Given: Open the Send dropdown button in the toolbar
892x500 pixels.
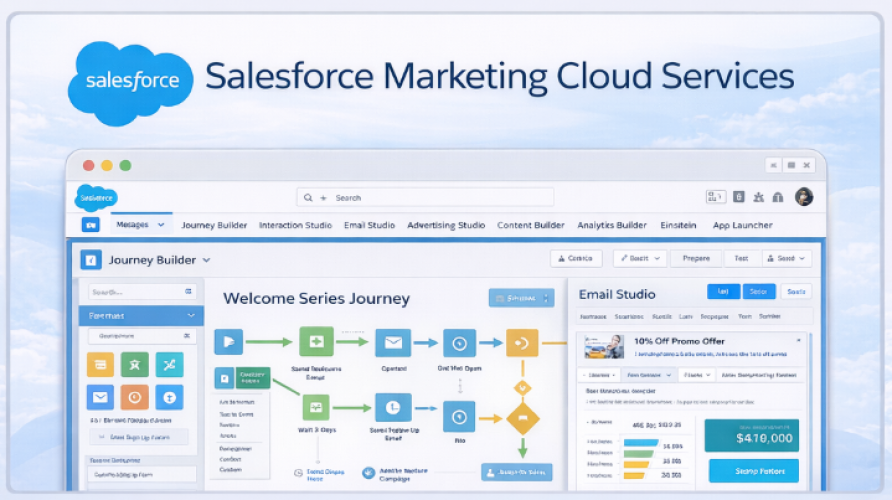Looking at the screenshot, I should click(x=786, y=258).
